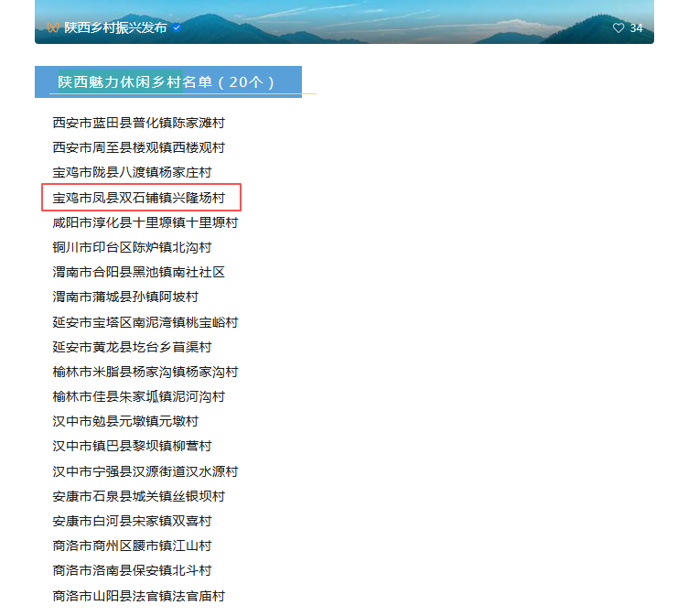The height and width of the screenshot is (616, 688).
Task: Click the row 宝鸡市陇县八渡镇杨家庄村
Action: pyautogui.click(x=133, y=172)
